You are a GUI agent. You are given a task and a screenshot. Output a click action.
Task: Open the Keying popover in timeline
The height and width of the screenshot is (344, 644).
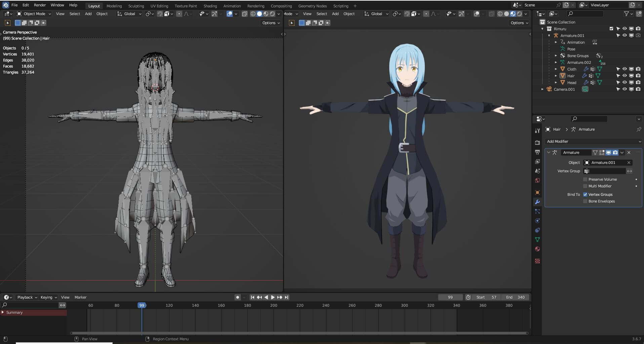48,297
